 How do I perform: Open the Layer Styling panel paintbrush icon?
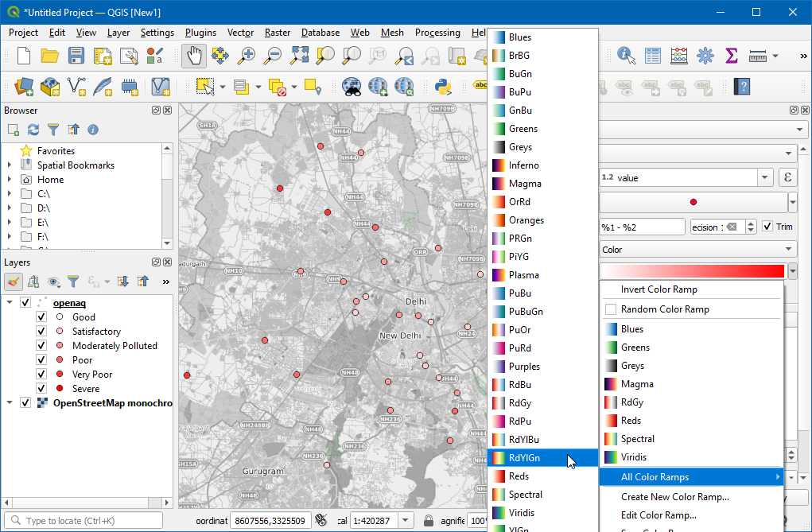[x=14, y=282]
